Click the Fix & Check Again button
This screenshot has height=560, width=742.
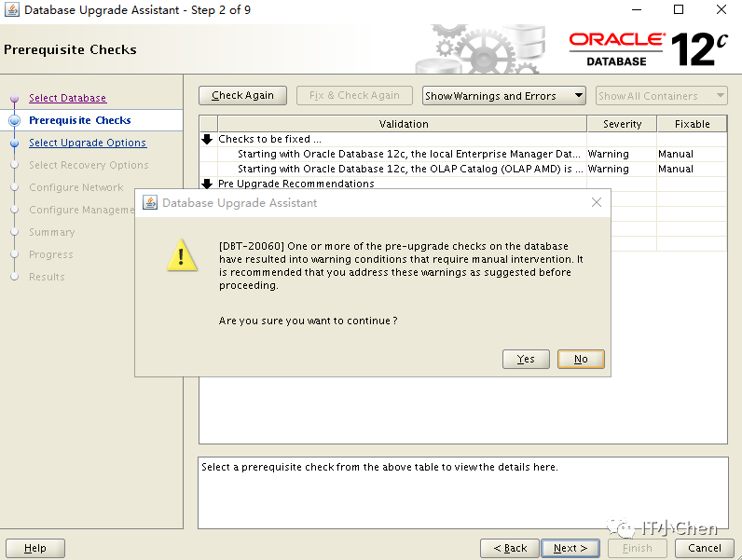[354, 96]
